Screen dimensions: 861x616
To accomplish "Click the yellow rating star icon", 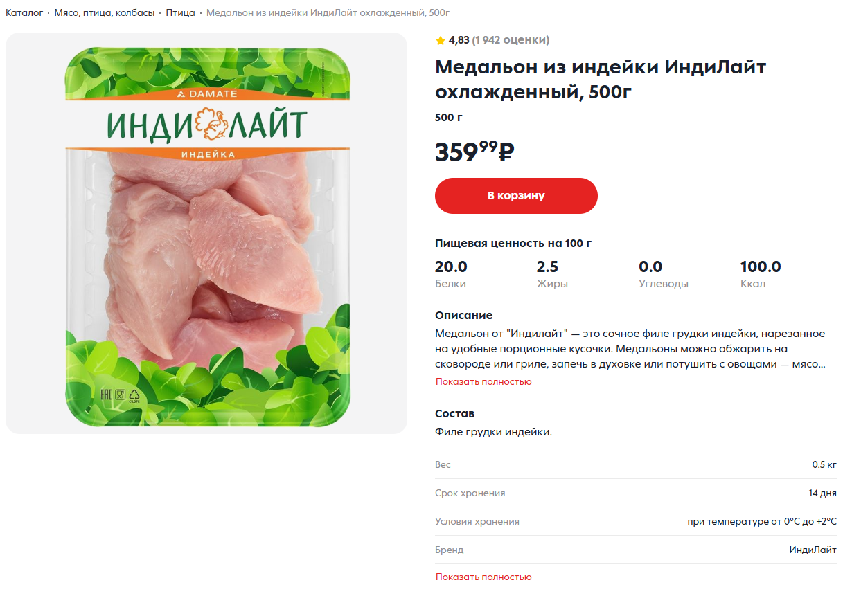I will [440, 41].
